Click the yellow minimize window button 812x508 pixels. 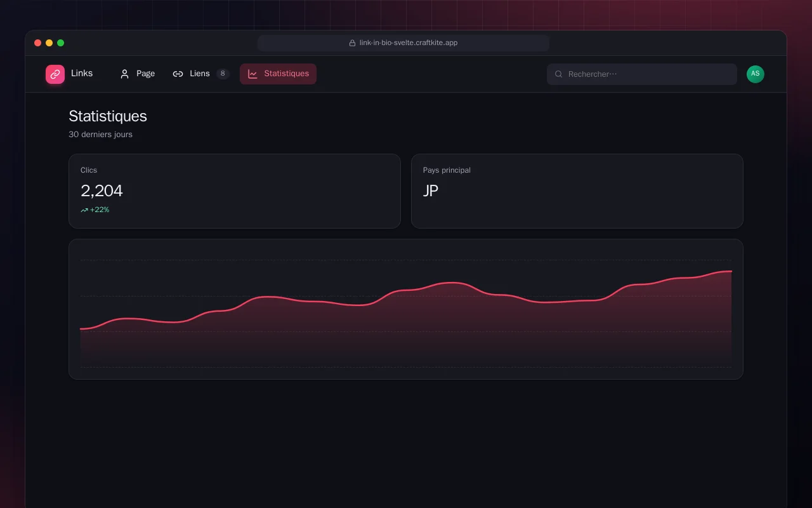pyautogui.click(x=49, y=43)
